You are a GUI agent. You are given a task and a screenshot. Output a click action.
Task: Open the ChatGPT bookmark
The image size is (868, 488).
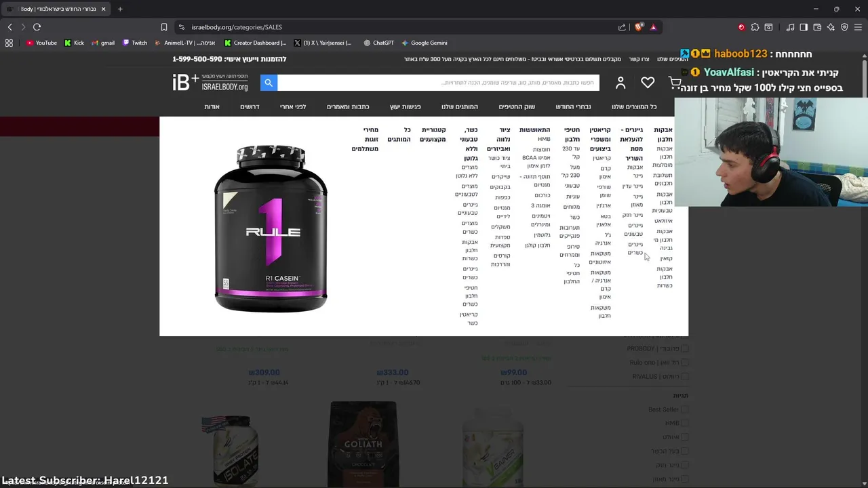point(378,43)
